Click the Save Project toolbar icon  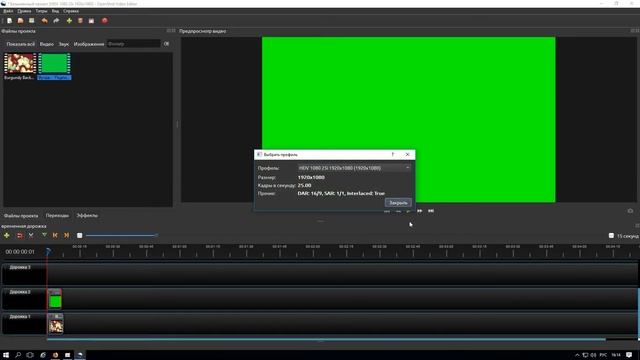(x=31, y=20)
